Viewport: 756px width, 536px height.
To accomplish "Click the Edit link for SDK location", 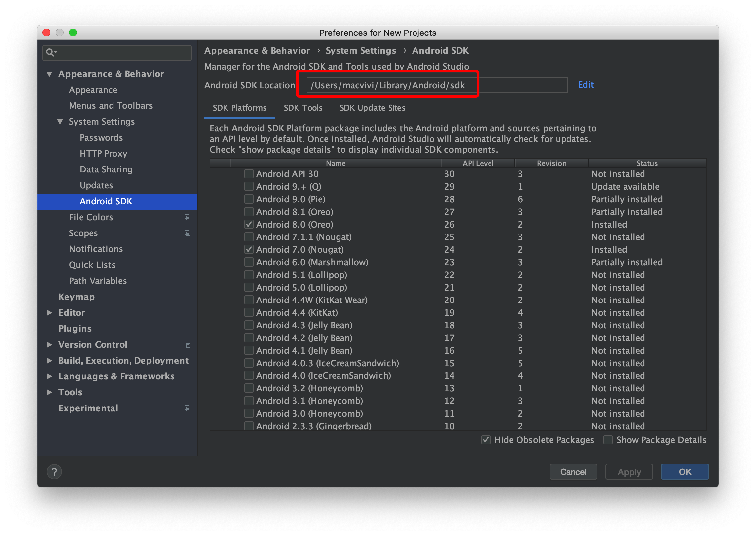I will (586, 85).
